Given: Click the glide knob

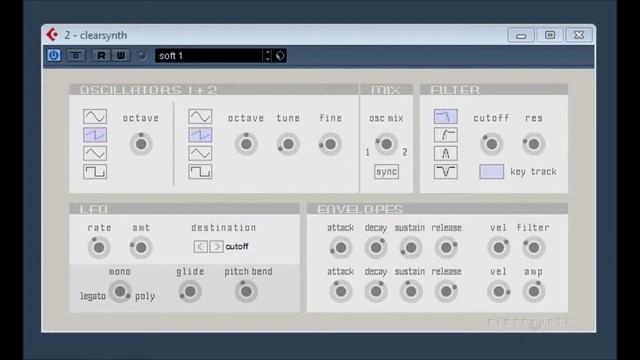Looking at the screenshot, I should coord(190,291).
